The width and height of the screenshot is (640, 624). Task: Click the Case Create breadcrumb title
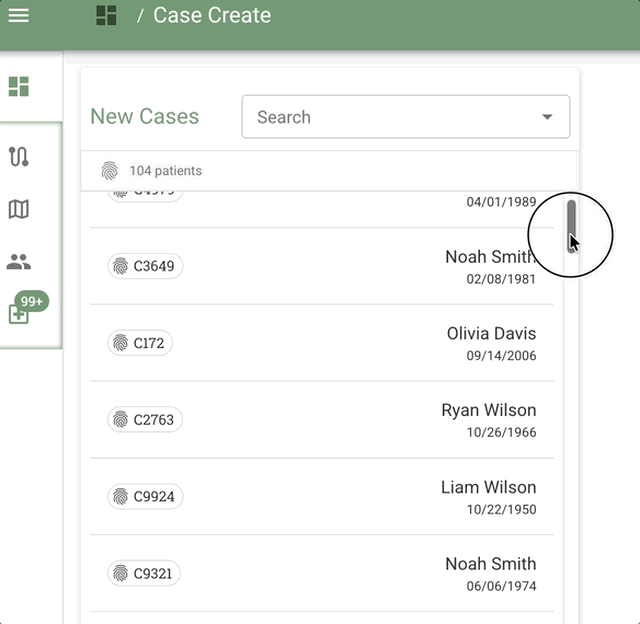pyautogui.click(x=211, y=16)
